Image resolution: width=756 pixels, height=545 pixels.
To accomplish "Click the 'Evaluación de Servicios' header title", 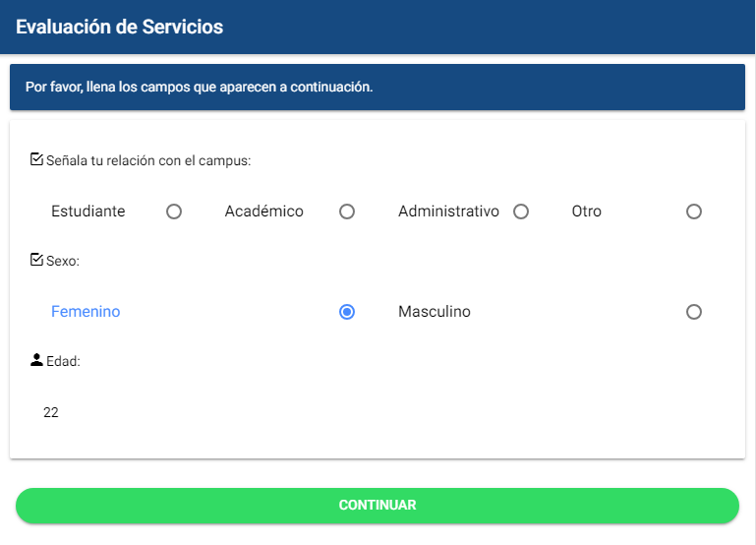I will [x=119, y=27].
